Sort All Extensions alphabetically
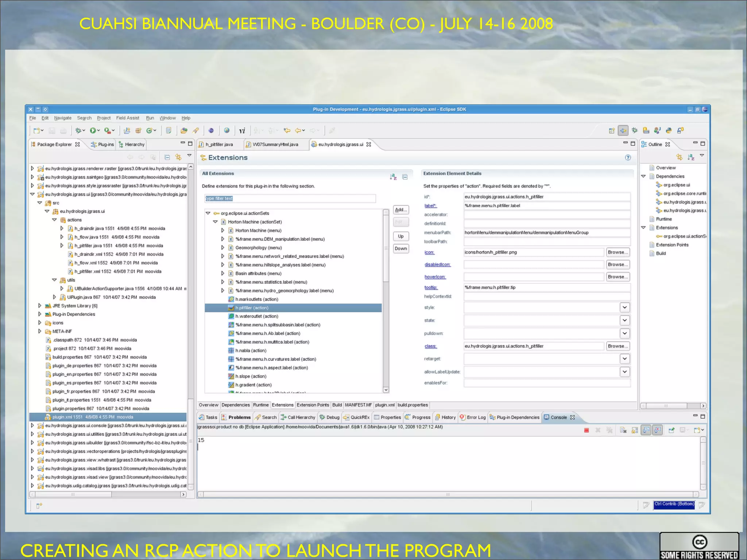Screen dimensions: 747x560 pyautogui.click(x=393, y=177)
